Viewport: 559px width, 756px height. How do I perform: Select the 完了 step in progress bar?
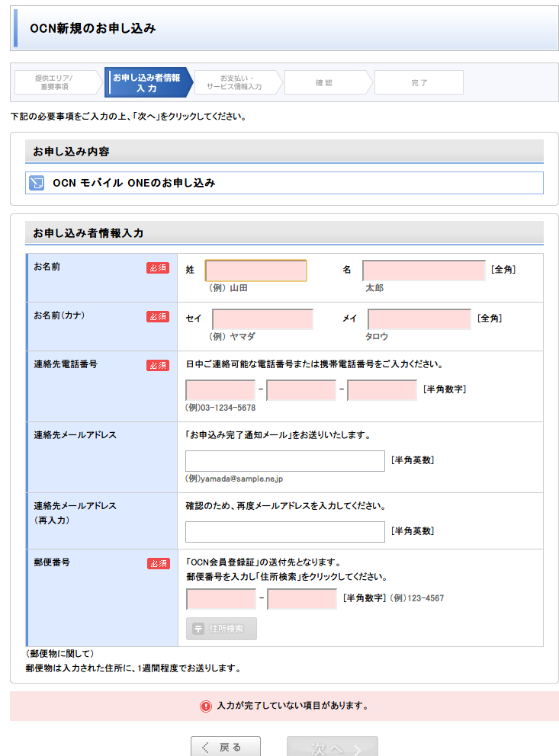click(419, 82)
